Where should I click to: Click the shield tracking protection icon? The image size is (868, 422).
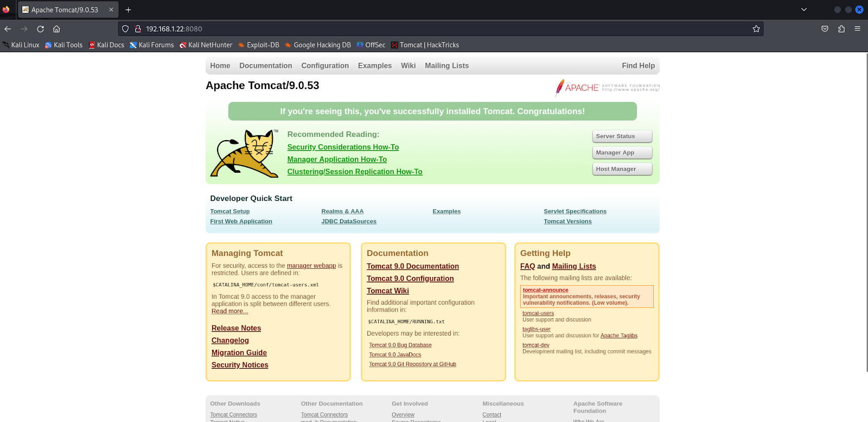[x=125, y=29]
